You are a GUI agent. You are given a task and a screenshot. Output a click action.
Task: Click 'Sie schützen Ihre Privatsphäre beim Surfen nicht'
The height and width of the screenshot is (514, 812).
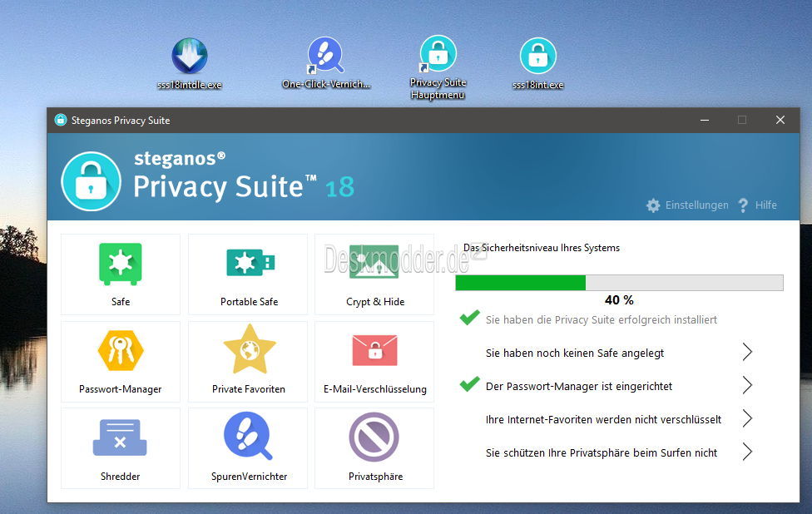click(x=602, y=452)
